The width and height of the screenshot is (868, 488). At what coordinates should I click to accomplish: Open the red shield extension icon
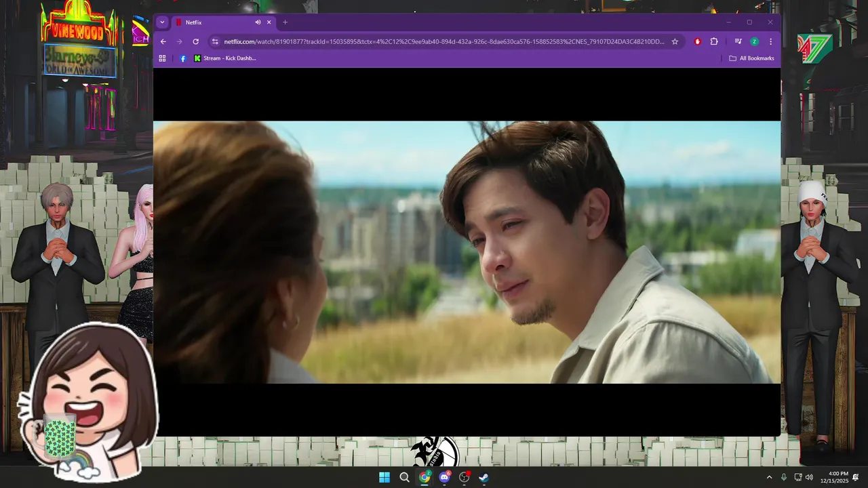click(697, 41)
